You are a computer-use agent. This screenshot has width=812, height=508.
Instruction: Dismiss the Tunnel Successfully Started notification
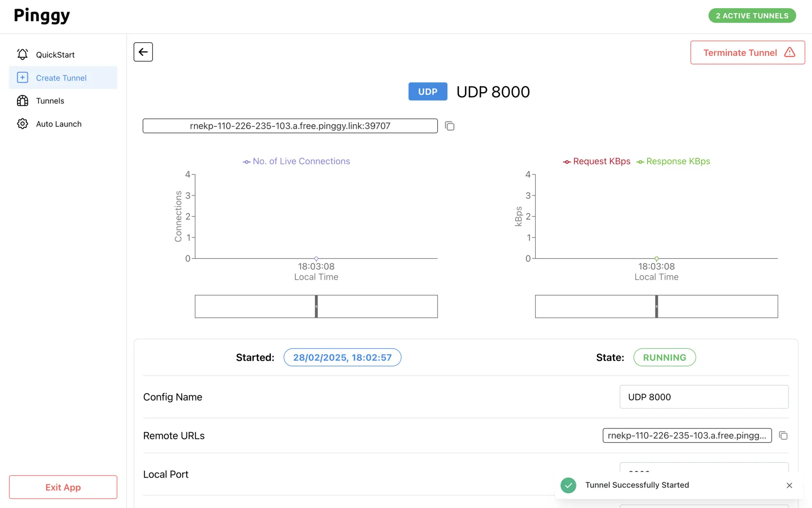[x=789, y=485]
